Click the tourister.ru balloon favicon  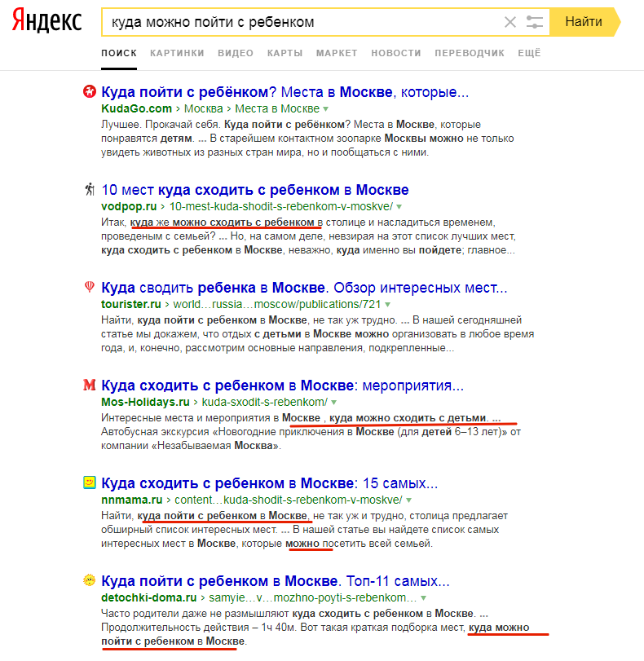point(90,287)
